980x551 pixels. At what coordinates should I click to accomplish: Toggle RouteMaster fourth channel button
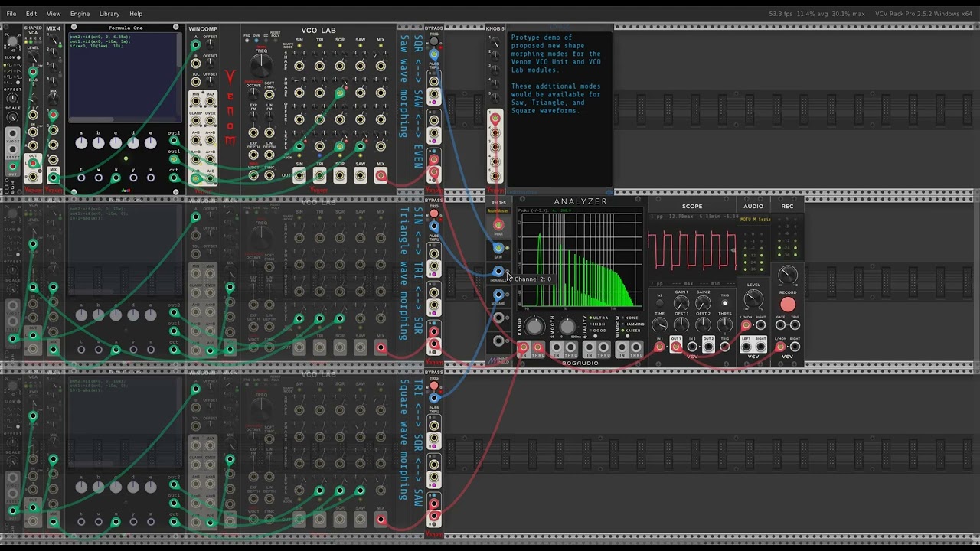[507, 318]
